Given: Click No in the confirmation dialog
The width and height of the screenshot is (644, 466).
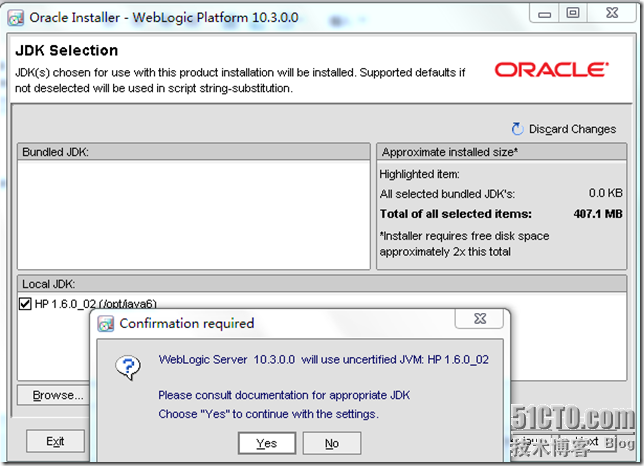Looking at the screenshot, I should pyautogui.click(x=332, y=443).
